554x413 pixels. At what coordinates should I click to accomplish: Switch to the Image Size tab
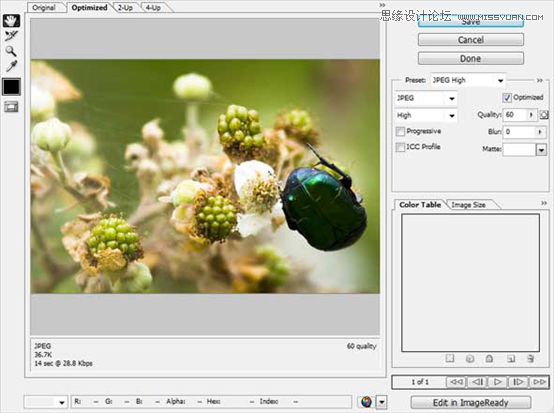pos(468,205)
